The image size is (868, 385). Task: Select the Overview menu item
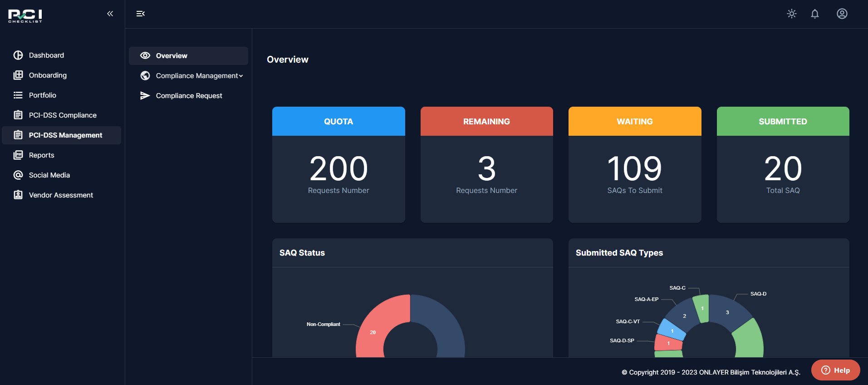tap(189, 56)
